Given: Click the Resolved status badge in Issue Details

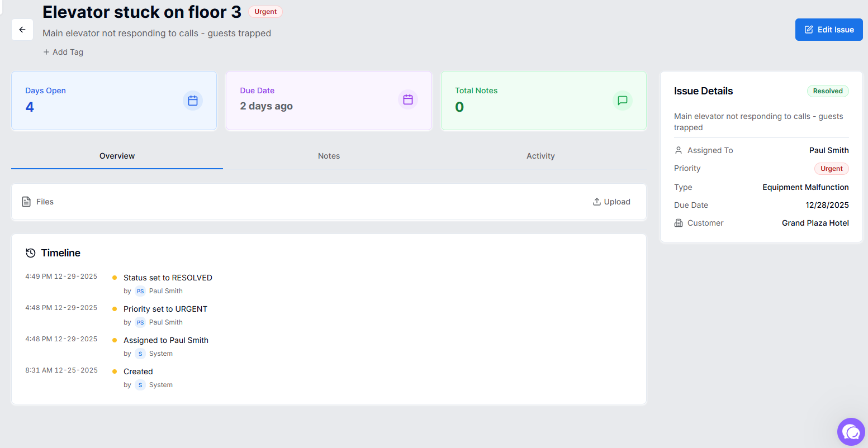Looking at the screenshot, I should point(827,90).
